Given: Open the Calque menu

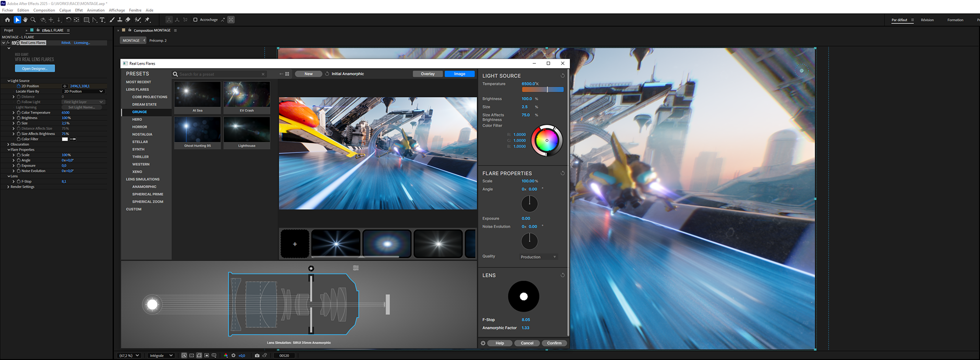Looking at the screenshot, I should click(65, 10).
